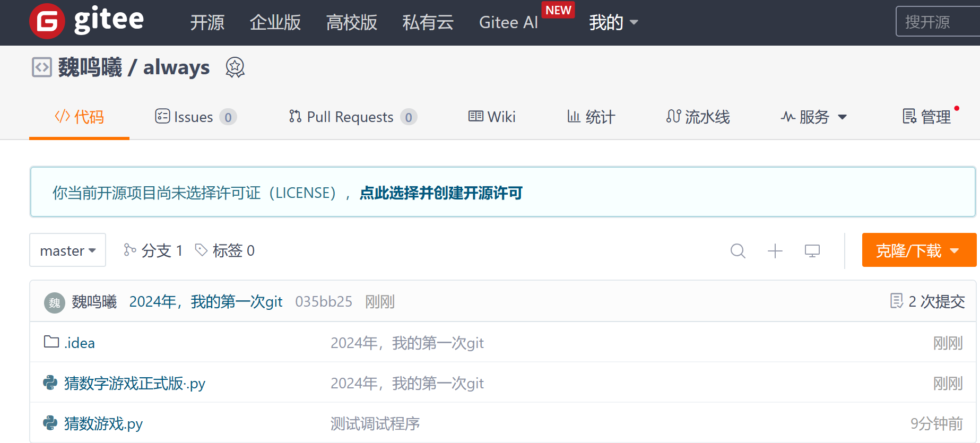
Task: Click the .idea folder icon
Action: [51, 342]
